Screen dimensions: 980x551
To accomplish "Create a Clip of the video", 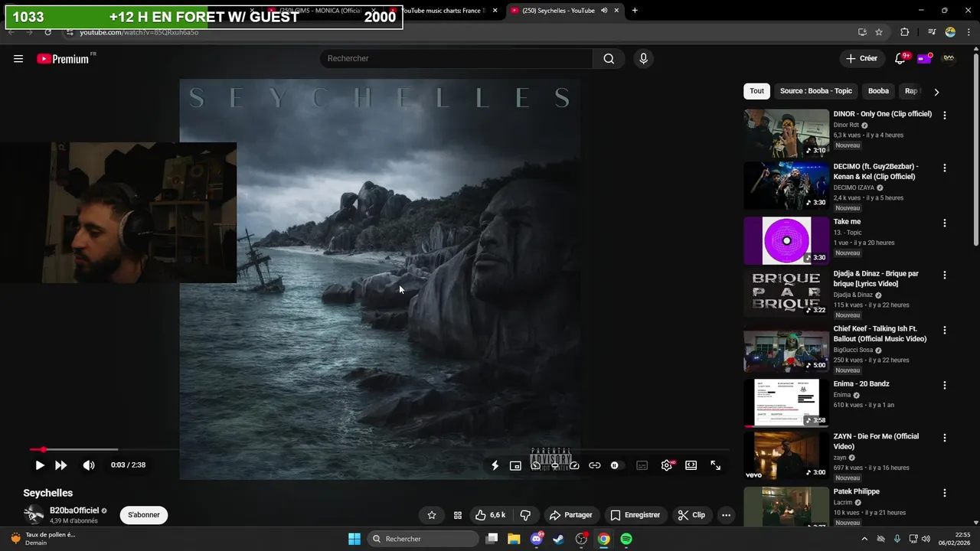I will (x=691, y=515).
